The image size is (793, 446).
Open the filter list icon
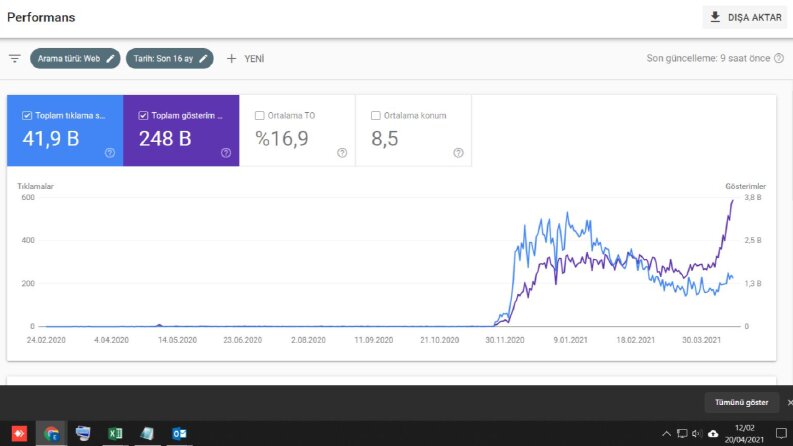point(15,59)
